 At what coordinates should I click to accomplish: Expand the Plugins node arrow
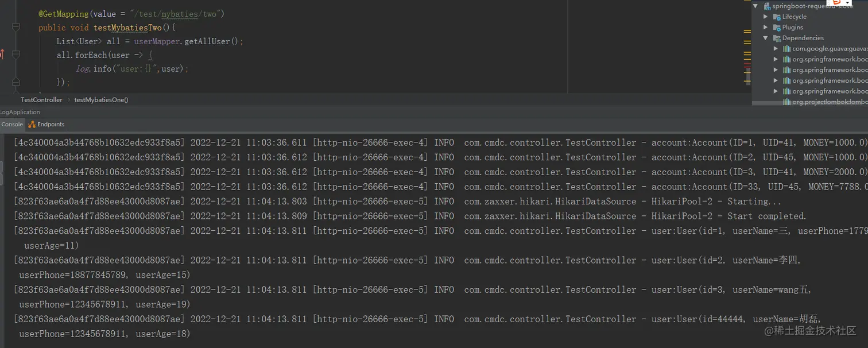pyautogui.click(x=766, y=27)
